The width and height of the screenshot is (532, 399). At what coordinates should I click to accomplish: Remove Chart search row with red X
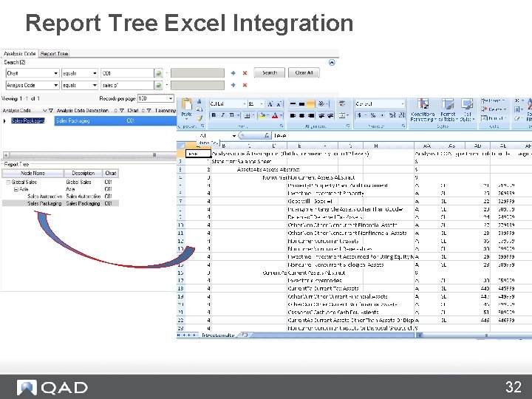[x=245, y=73]
